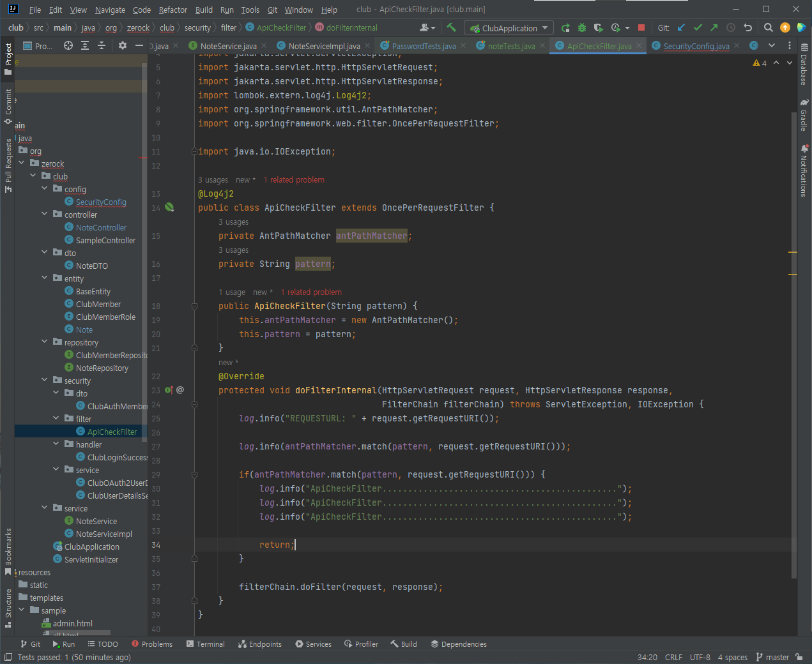Open the Gradle tool window
The width and height of the screenshot is (812, 664).
[x=804, y=116]
